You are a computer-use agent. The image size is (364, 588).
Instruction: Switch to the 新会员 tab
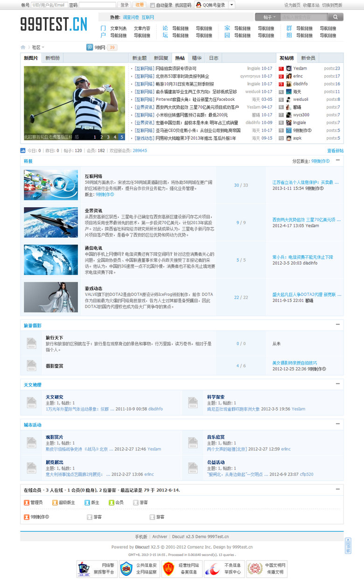tap(308, 58)
